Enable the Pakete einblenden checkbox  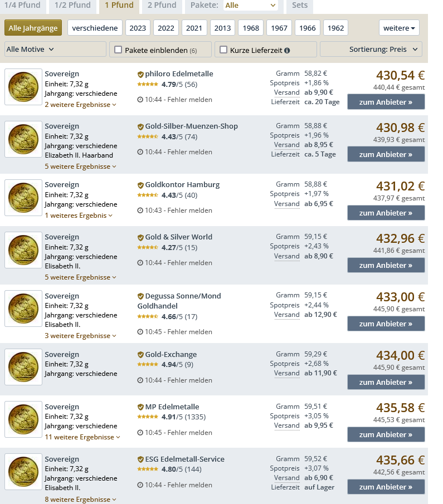118,50
